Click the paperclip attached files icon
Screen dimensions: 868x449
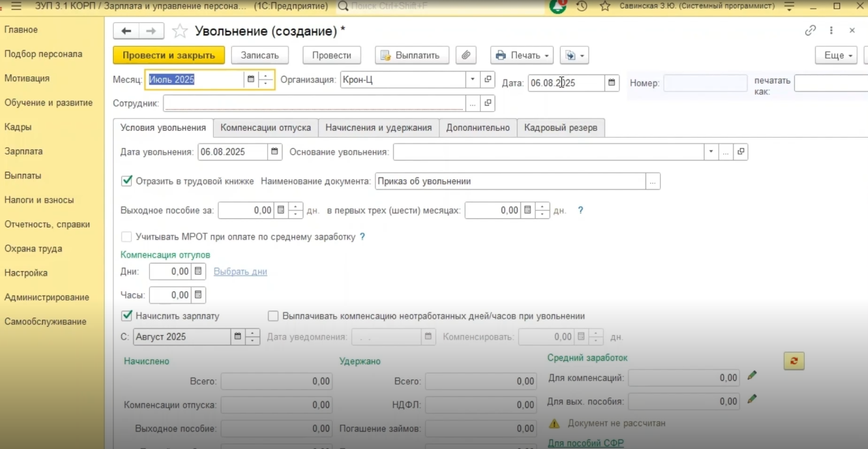click(x=465, y=55)
